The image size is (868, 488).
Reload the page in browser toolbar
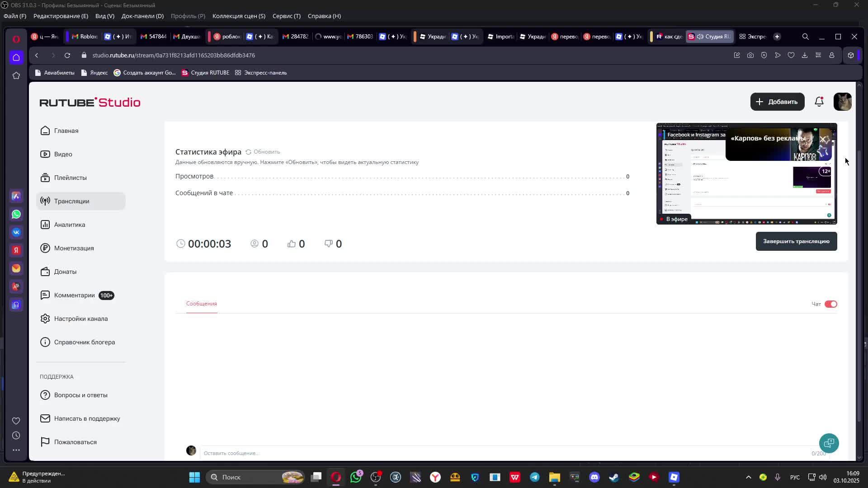pyautogui.click(x=67, y=55)
